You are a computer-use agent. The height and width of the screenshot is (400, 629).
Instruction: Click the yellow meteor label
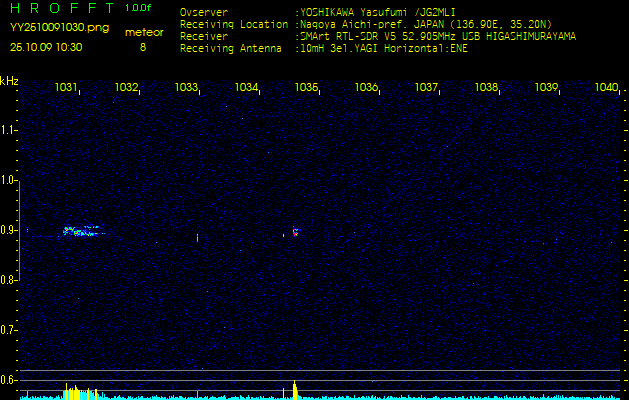145,32
